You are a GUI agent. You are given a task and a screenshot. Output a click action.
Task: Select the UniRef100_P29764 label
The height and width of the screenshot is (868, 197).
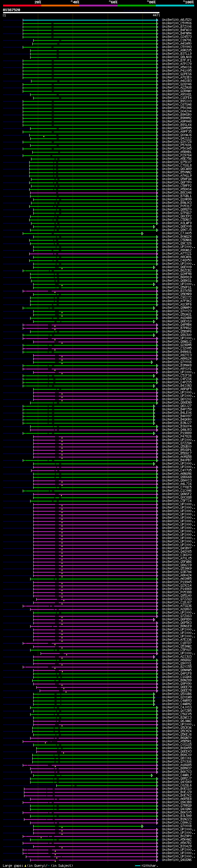click(177, 155)
